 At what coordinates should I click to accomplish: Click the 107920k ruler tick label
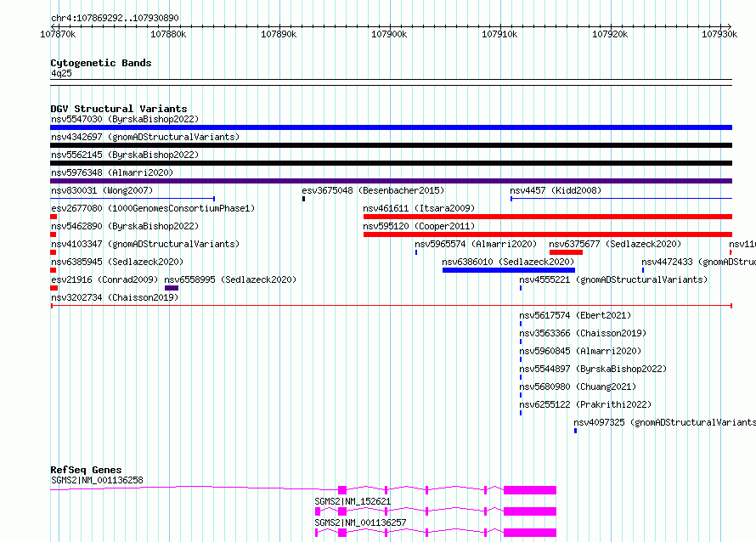coord(610,34)
